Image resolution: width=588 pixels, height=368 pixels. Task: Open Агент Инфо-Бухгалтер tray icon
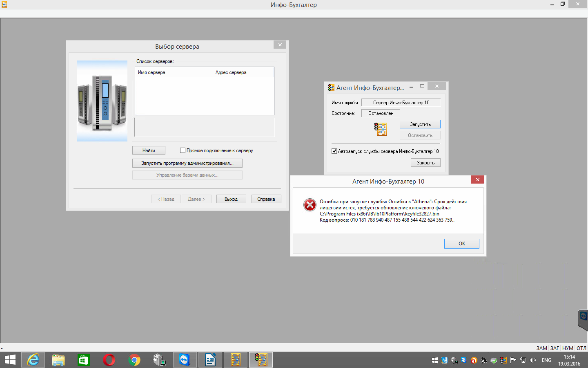tap(503, 360)
